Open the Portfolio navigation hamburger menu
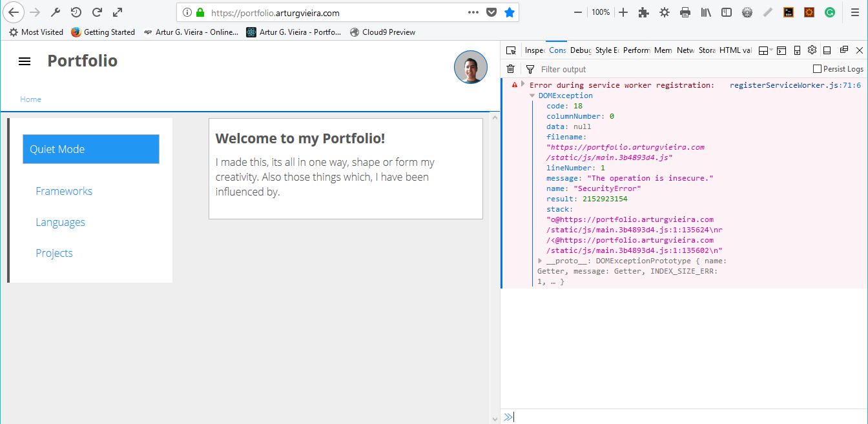This screenshot has height=424, width=868. tap(25, 61)
